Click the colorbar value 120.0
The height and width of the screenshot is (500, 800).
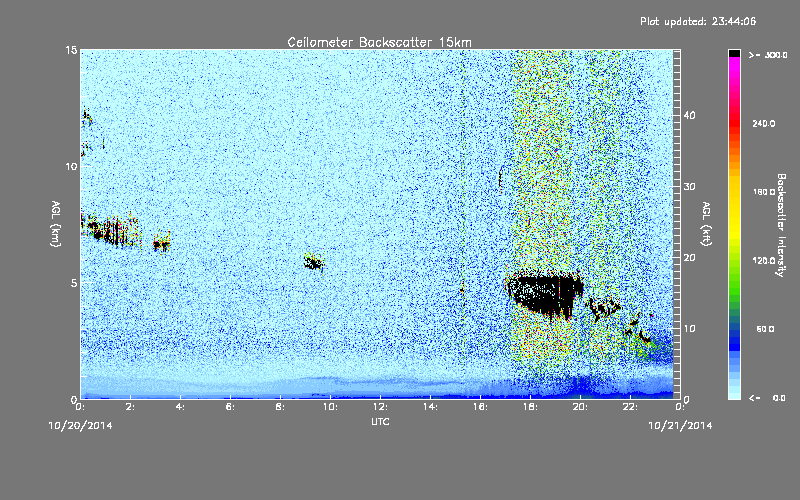[763, 260]
